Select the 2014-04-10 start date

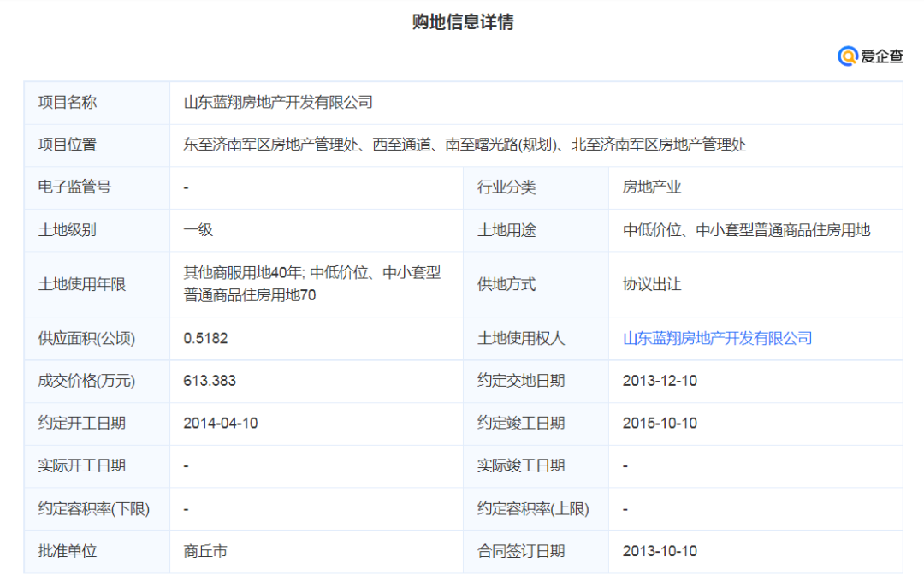click(220, 424)
